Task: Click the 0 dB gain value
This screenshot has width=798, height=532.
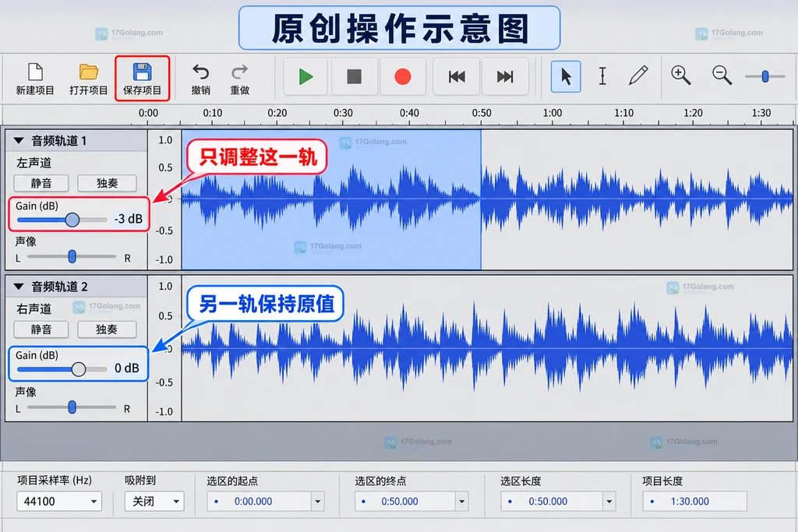Action: 127,368
